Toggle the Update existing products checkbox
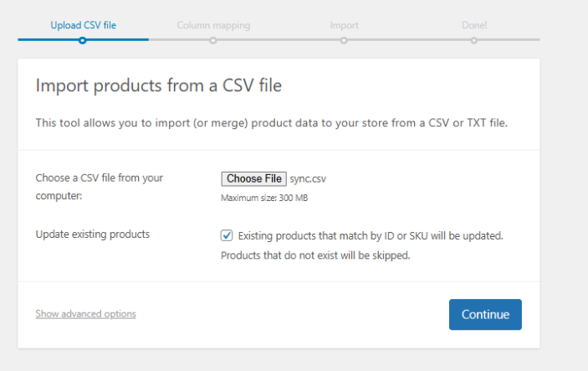The width and height of the screenshot is (588, 371). click(x=227, y=235)
